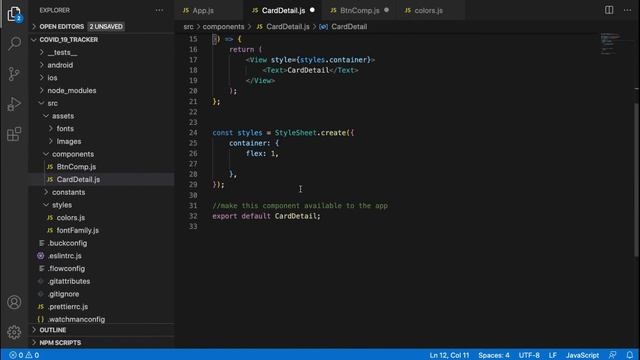Change indentation via Spaces: 4

(494, 355)
